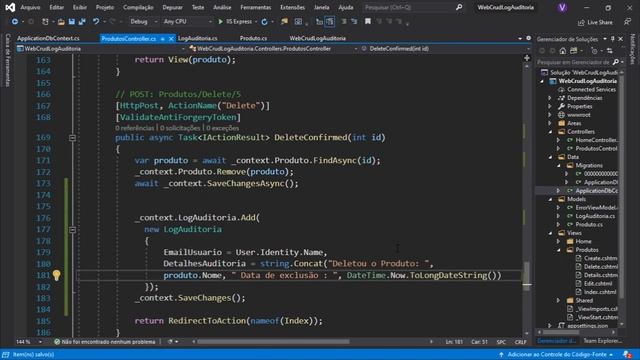Image resolution: width=640 pixels, height=360 pixels.
Task: Collapse the Controllers folder node
Action: pyautogui.click(x=550, y=132)
